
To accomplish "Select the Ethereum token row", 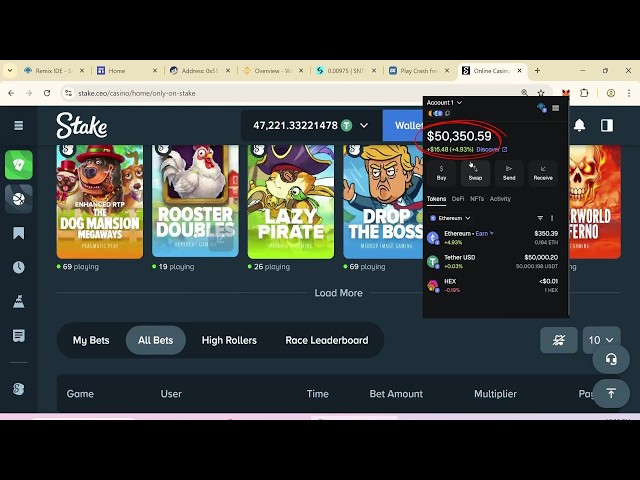I will click(x=495, y=238).
